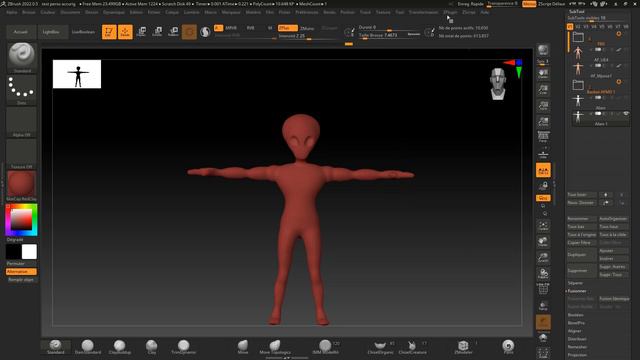640x360 pixels.
Task: Expand the Remesher section
Action: click(577, 347)
